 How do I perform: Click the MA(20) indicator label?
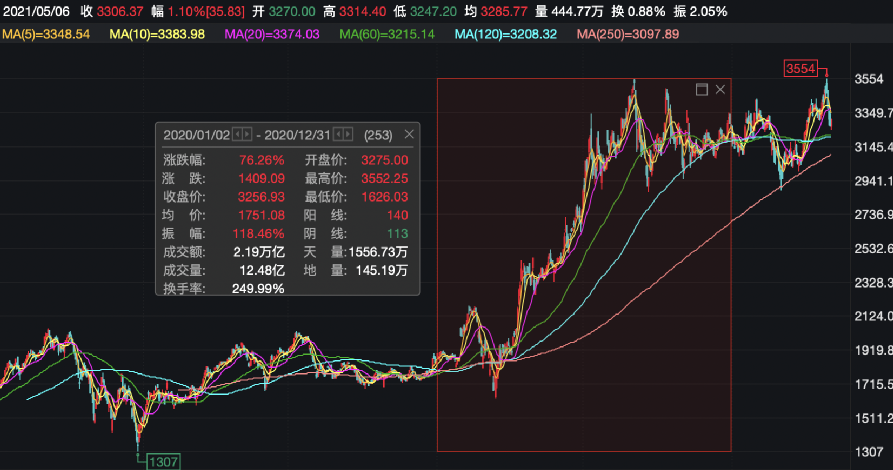pyautogui.click(x=272, y=34)
